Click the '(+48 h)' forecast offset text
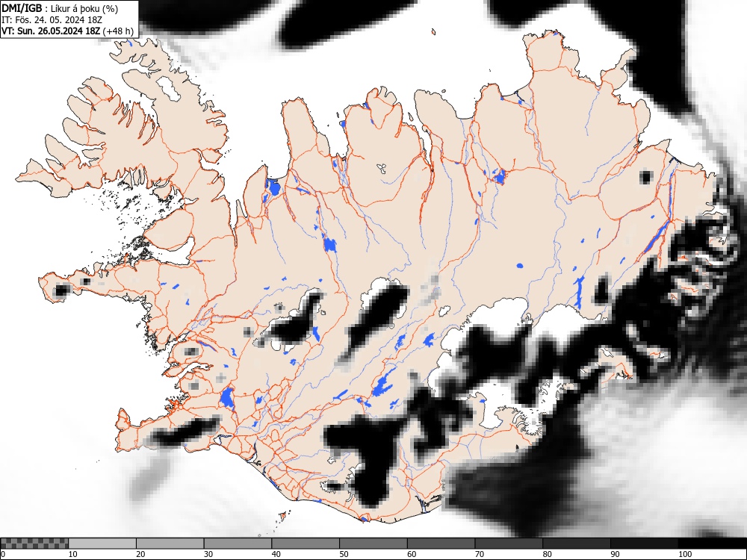This screenshot has height=560, width=747. tap(118, 31)
